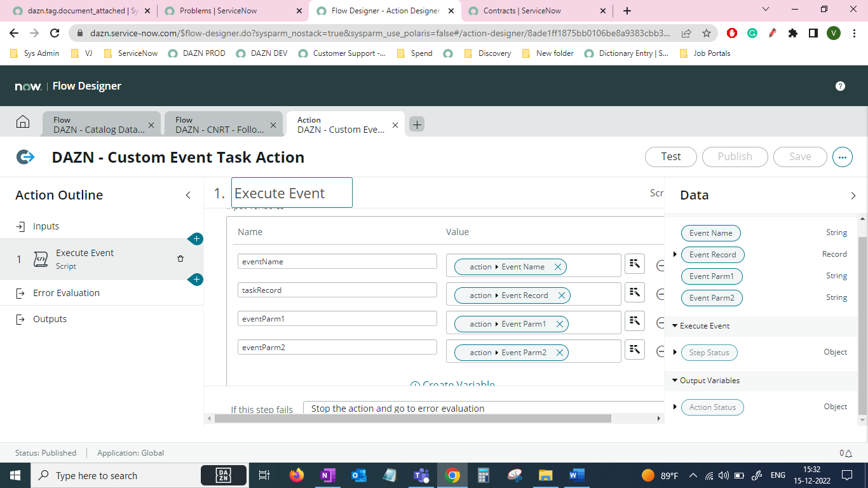This screenshot has height=488, width=868.
Task: Open Calculator from the taskbar
Action: point(483,475)
